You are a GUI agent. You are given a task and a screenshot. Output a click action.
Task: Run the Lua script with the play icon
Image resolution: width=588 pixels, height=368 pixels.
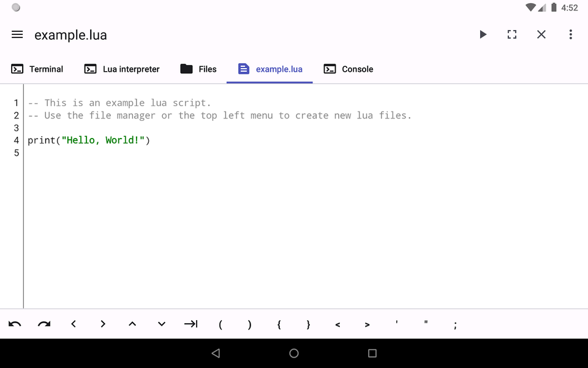pos(483,34)
